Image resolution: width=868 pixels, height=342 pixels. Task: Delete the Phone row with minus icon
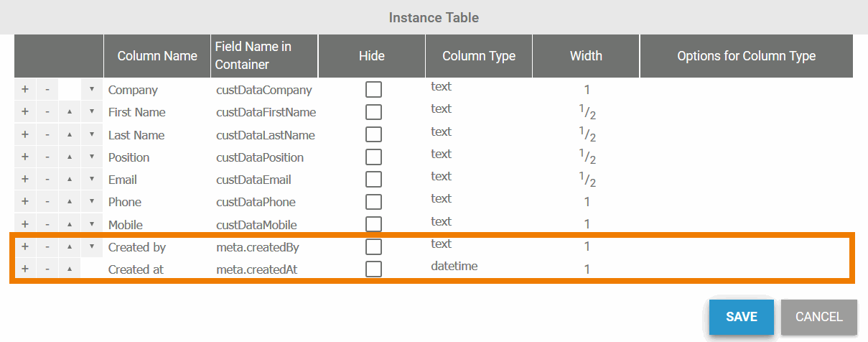coord(47,202)
